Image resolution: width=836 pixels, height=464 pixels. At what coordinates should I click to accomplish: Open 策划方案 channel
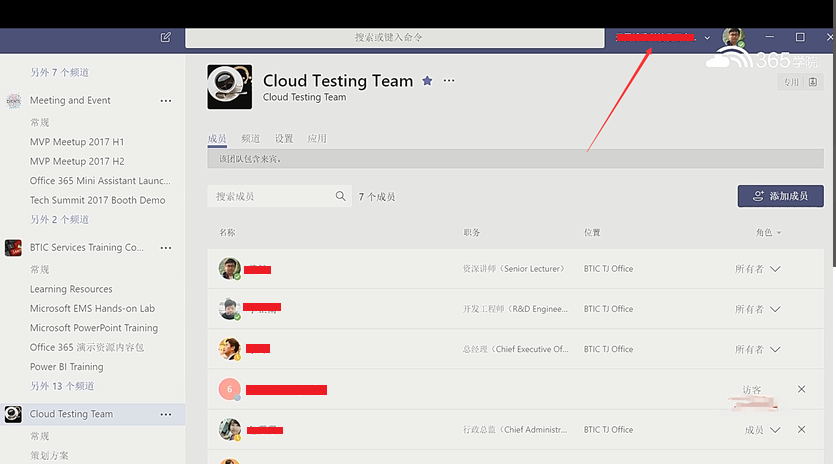click(49, 455)
